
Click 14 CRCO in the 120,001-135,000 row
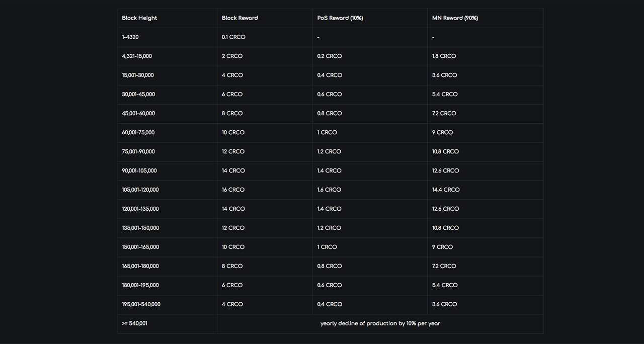[265, 209]
